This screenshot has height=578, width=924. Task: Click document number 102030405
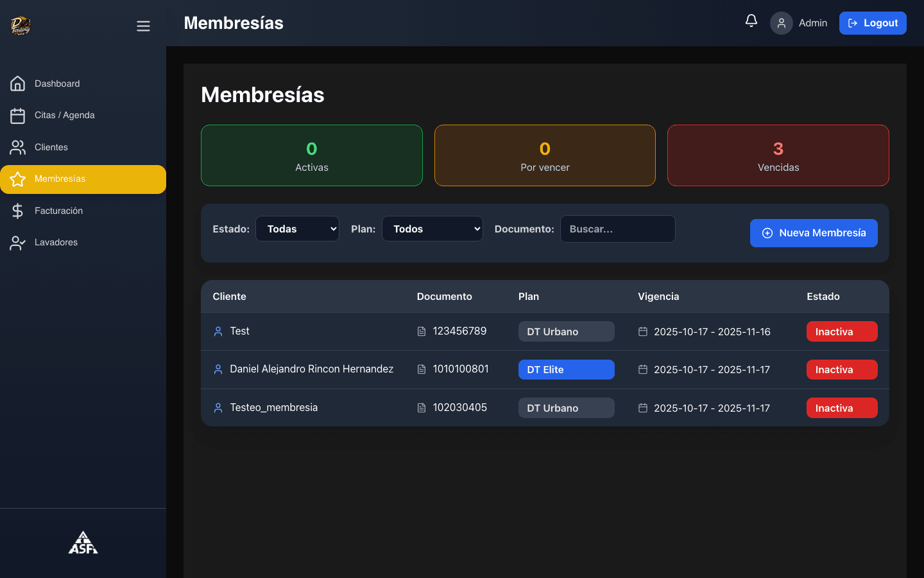460,407
